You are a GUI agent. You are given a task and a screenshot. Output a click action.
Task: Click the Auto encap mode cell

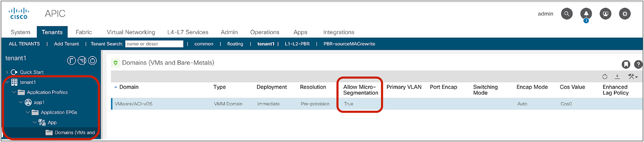coord(522,104)
